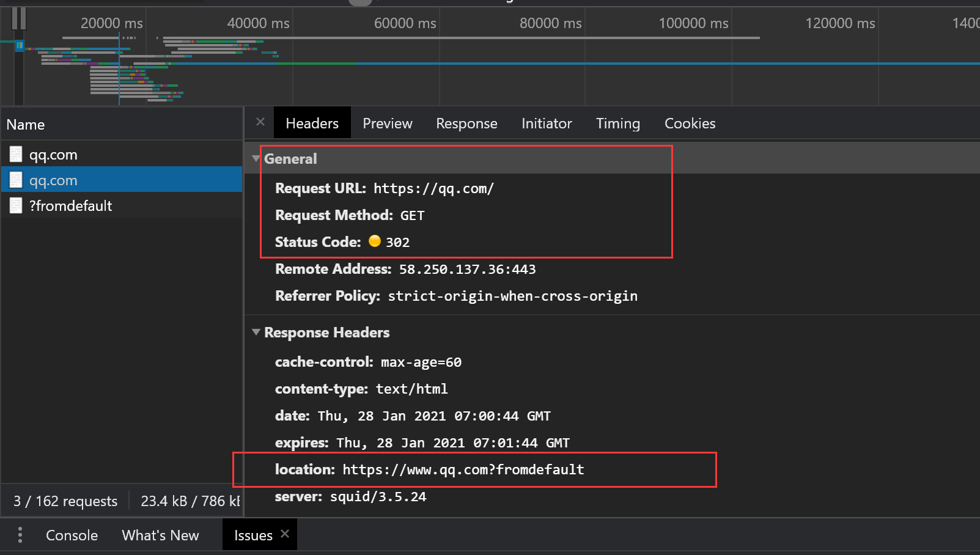Click the 20000 ms timeline marker

pyautogui.click(x=111, y=23)
